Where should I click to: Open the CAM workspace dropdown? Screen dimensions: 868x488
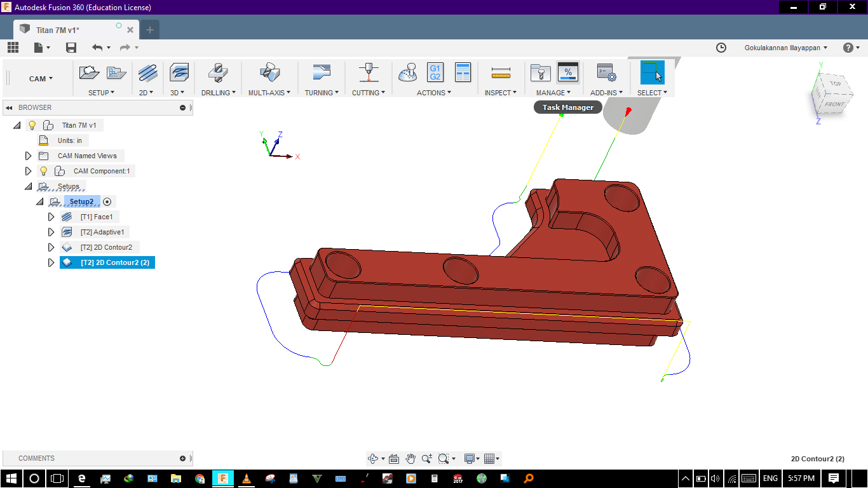point(41,79)
